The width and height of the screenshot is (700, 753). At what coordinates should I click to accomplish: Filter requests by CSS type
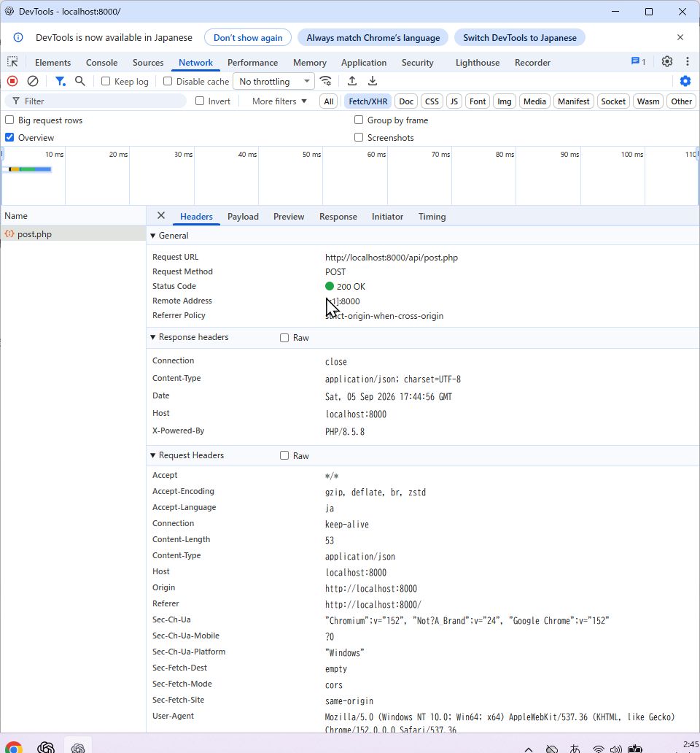click(x=432, y=101)
